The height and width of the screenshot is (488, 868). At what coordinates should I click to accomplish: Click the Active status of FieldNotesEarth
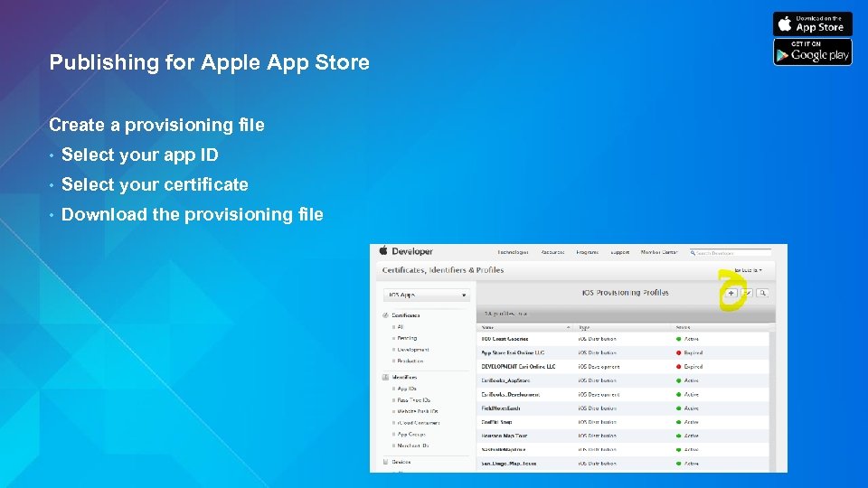pyautogui.click(x=687, y=408)
